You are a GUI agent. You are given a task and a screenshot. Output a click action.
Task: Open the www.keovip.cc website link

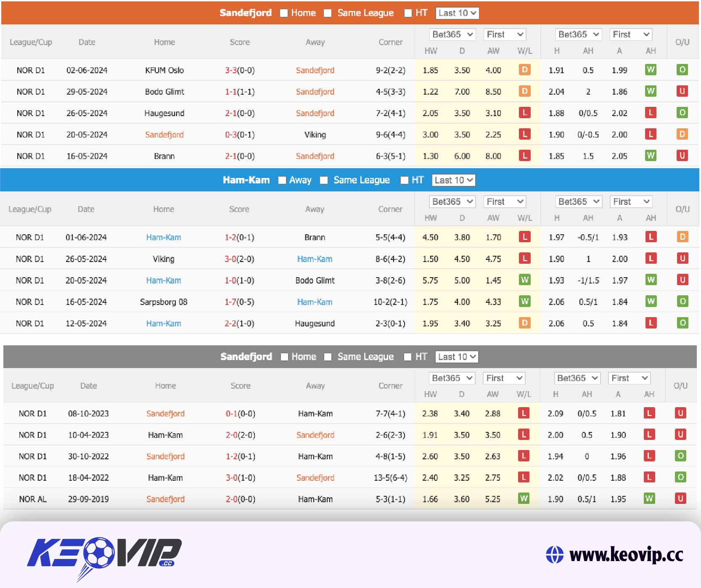tap(626, 555)
